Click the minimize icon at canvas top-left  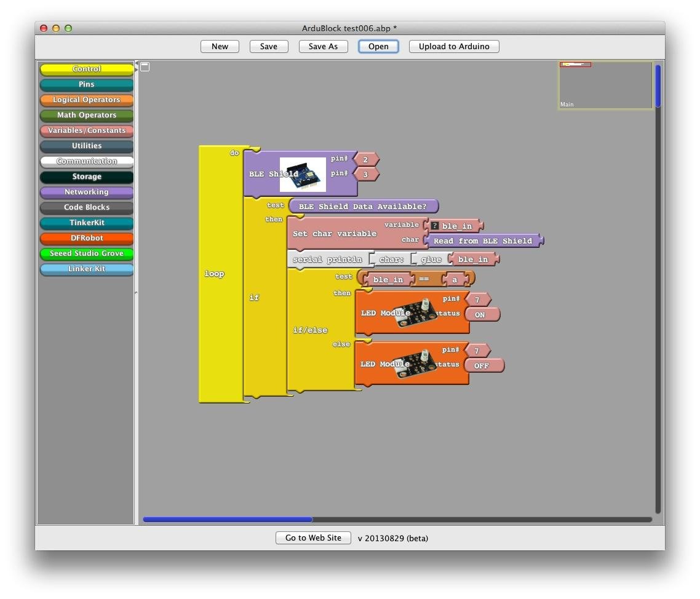pos(145,67)
